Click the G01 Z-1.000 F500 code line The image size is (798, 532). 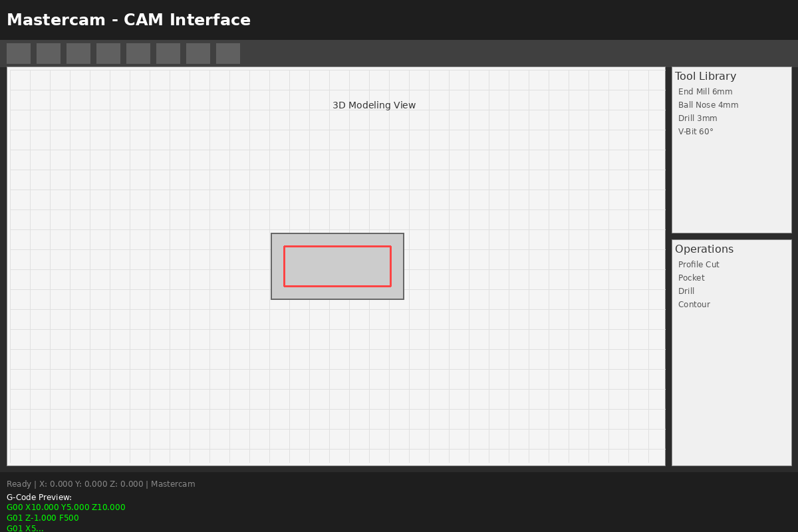point(43,518)
